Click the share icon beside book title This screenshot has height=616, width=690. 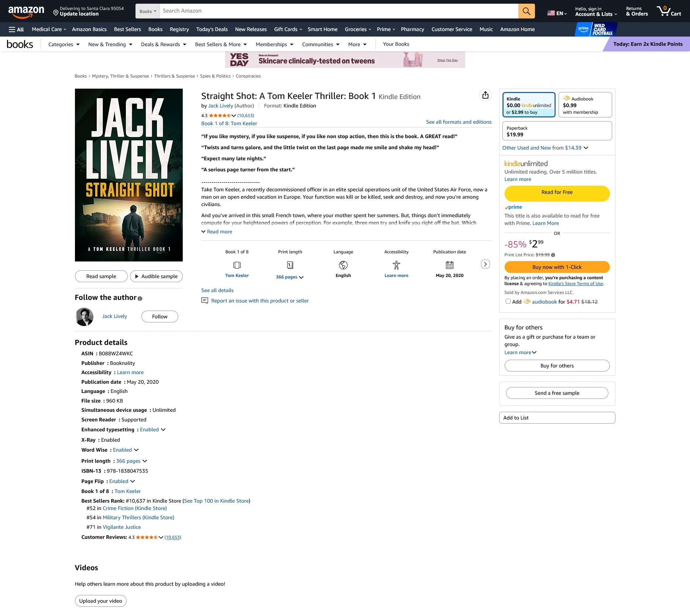click(x=485, y=95)
